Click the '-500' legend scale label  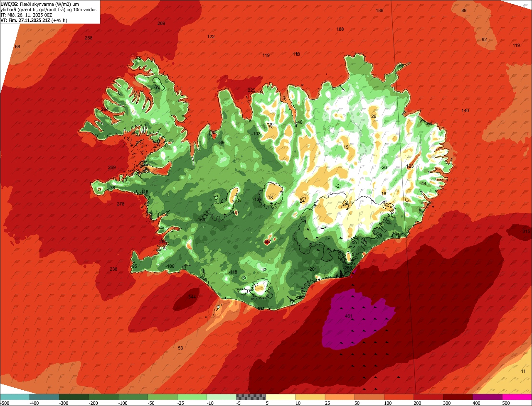click(5, 403)
